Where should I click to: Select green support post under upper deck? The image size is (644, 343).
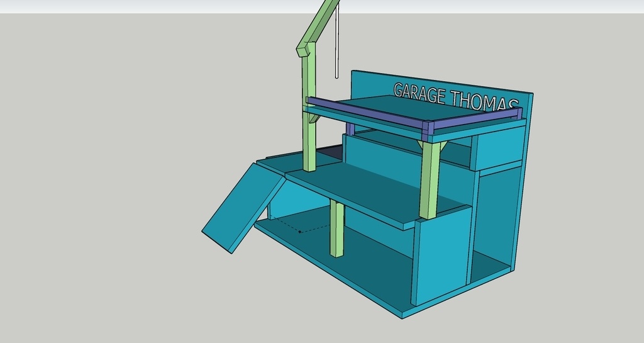(430, 179)
